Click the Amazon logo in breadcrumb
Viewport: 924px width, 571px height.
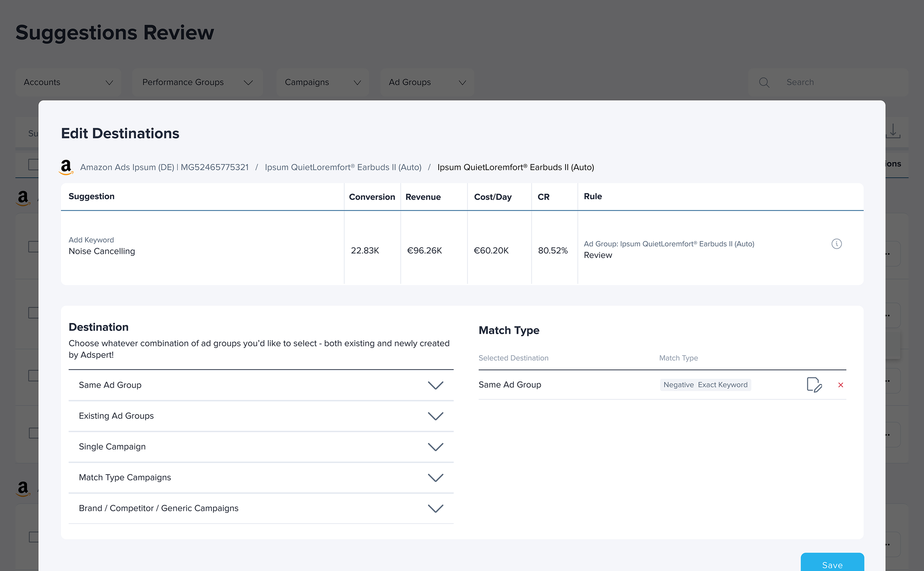click(66, 167)
